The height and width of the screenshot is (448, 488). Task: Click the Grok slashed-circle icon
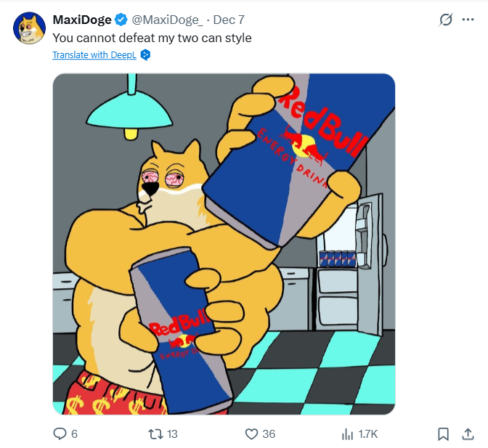point(446,20)
